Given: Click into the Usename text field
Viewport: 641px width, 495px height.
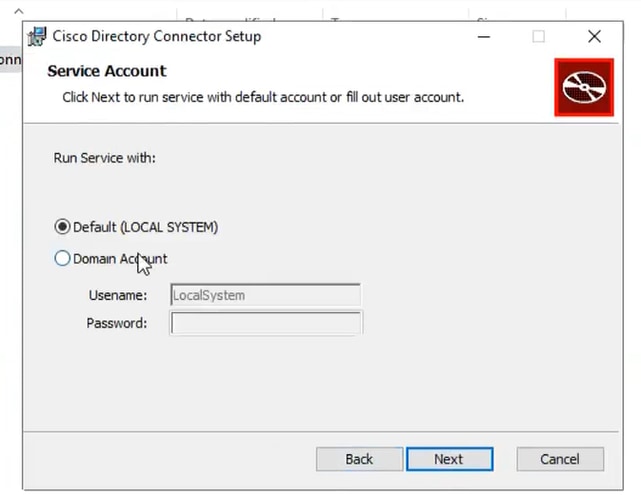Looking at the screenshot, I should [265, 295].
